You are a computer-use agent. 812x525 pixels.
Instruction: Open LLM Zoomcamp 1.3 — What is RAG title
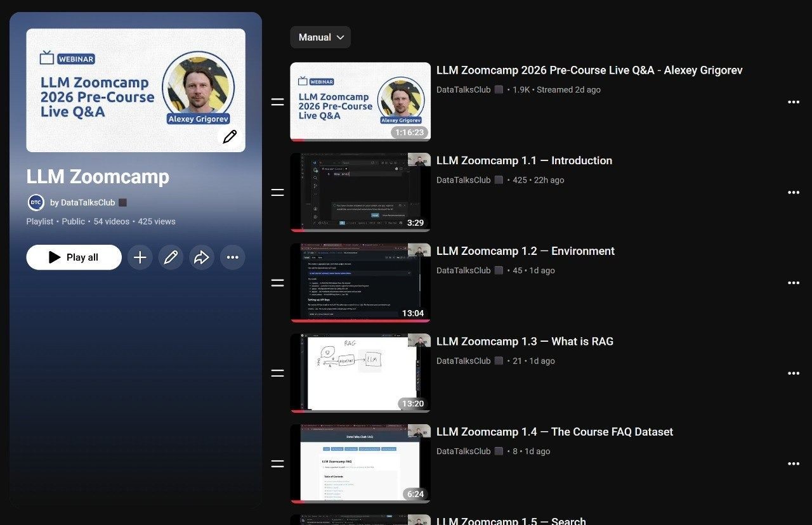click(525, 341)
